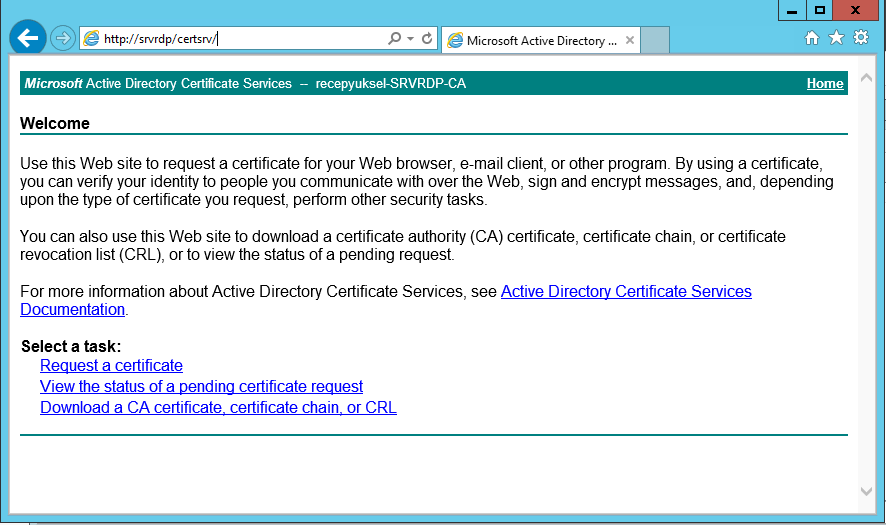Viewport: 886px width, 525px height.
Task: Click the Home link in teal banner
Action: 825,84
